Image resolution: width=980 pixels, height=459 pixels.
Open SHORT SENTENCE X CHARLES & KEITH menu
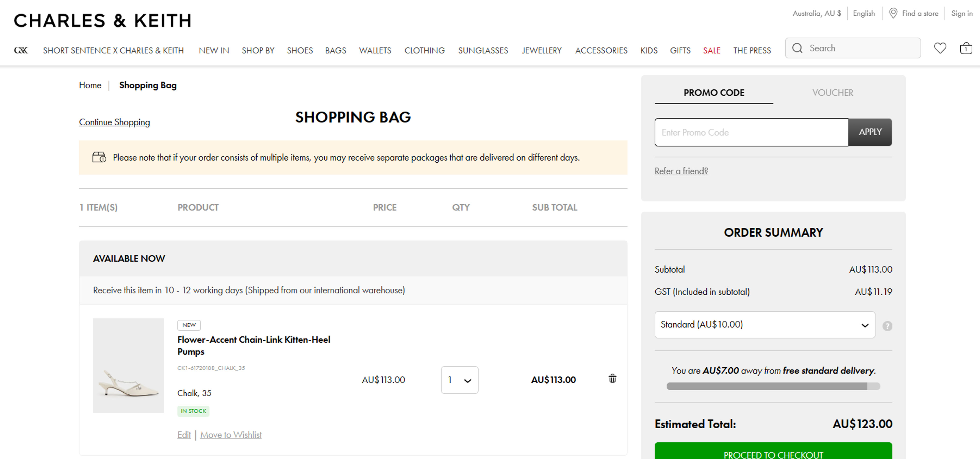[x=113, y=50]
